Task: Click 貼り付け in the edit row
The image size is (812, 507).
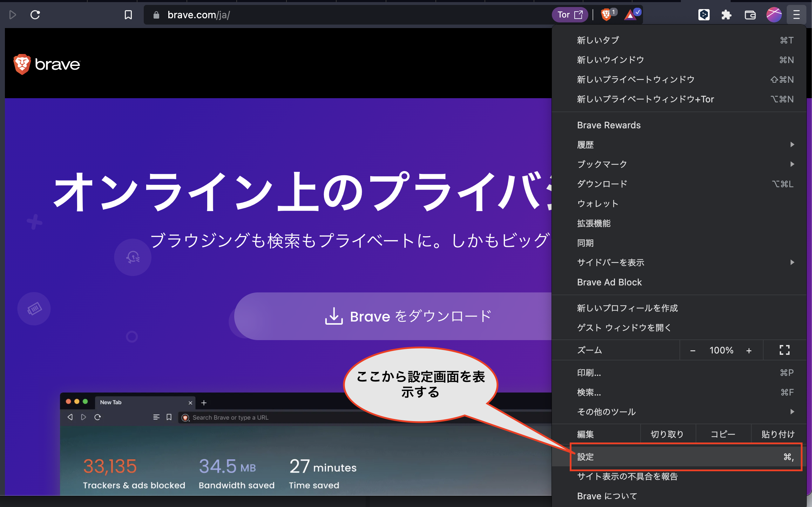Action: coord(778,434)
